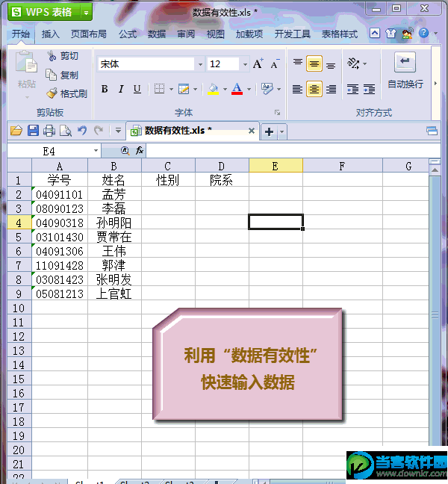Click the Copy (复制) button
Screen dimensions: 448x484
coord(62,75)
